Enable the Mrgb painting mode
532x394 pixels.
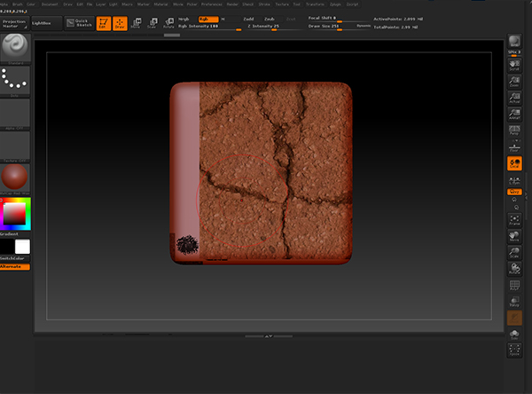[184, 19]
